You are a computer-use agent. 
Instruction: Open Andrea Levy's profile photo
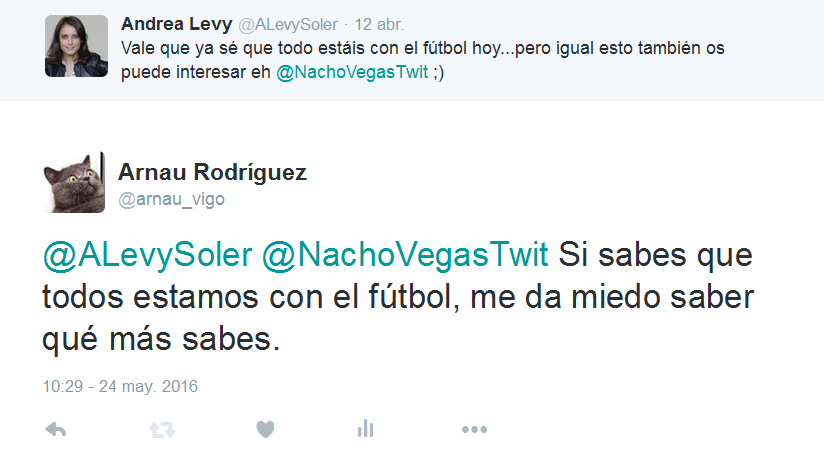click(x=77, y=46)
